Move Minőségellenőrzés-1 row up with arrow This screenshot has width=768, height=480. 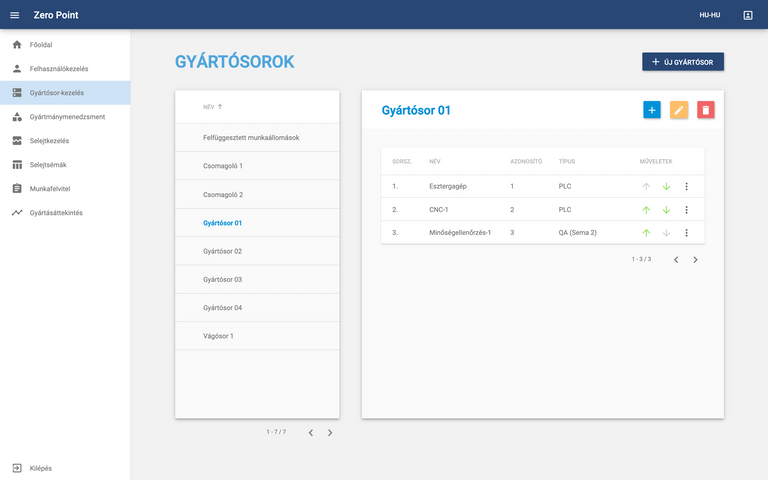(646, 233)
